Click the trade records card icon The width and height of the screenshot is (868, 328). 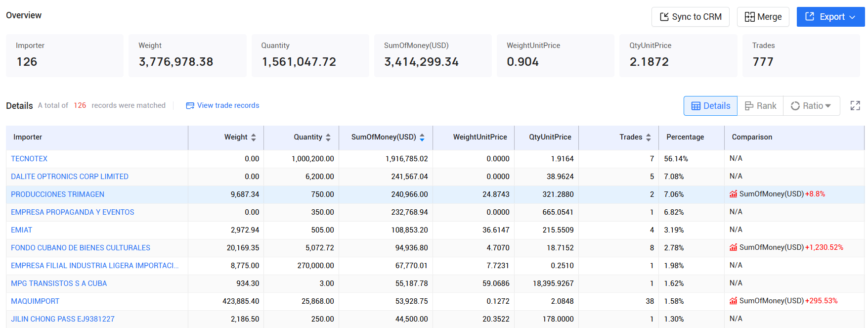[190, 105]
